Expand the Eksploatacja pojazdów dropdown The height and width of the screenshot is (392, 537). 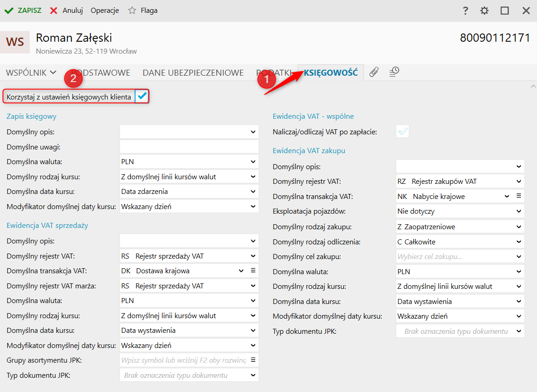click(519, 211)
